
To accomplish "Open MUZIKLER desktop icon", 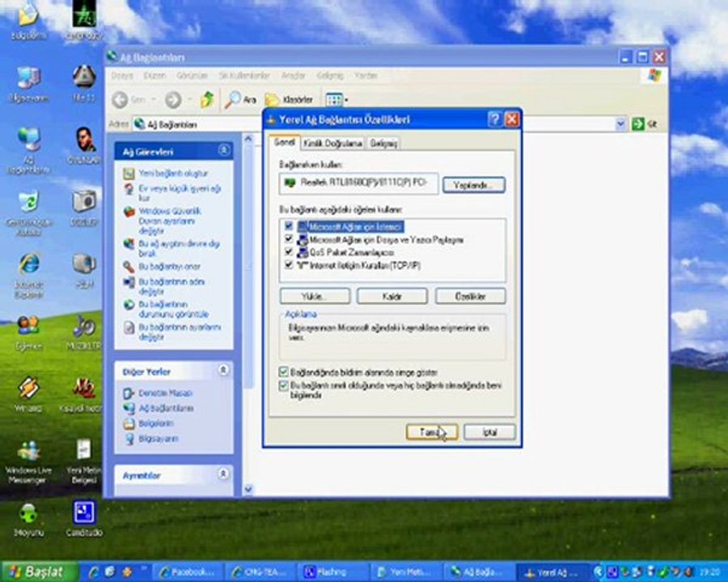I will click(84, 332).
